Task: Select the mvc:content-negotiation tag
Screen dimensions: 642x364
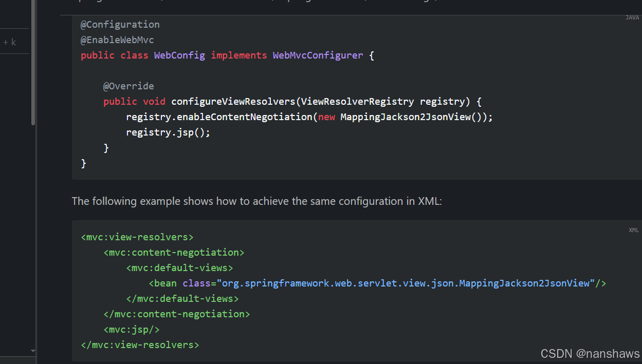Action: pyautogui.click(x=174, y=252)
